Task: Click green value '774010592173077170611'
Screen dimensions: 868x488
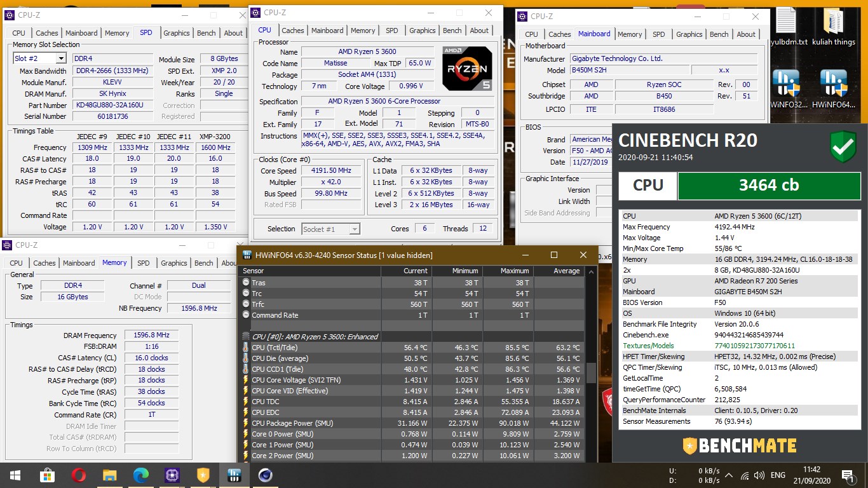Action: (754, 346)
